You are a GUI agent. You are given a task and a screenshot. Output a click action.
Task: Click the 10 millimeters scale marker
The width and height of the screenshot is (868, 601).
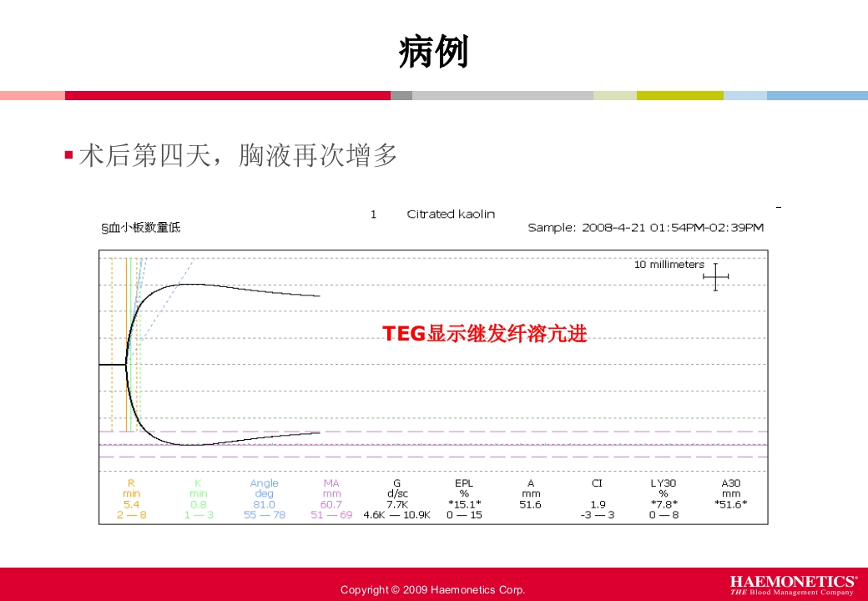coord(668,262)
